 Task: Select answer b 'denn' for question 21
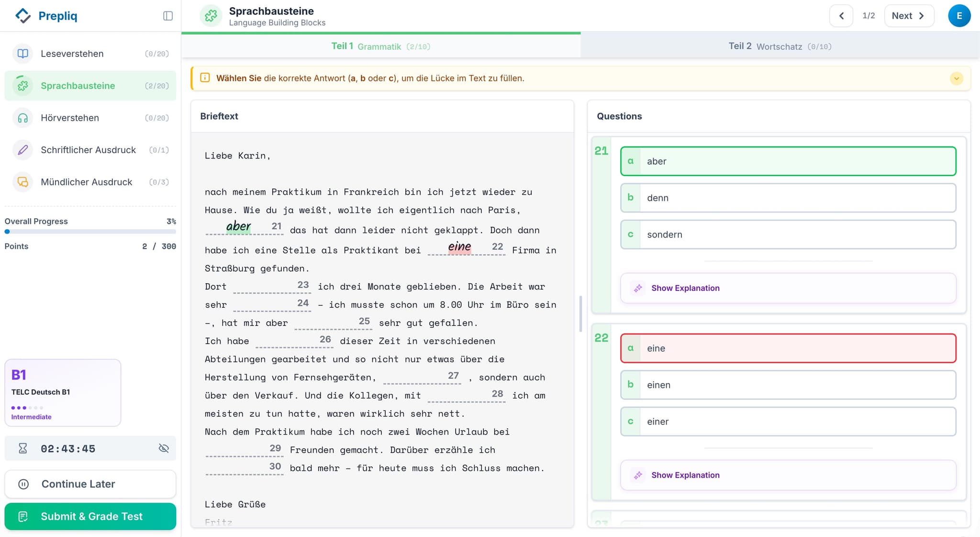tap(788, 198)
